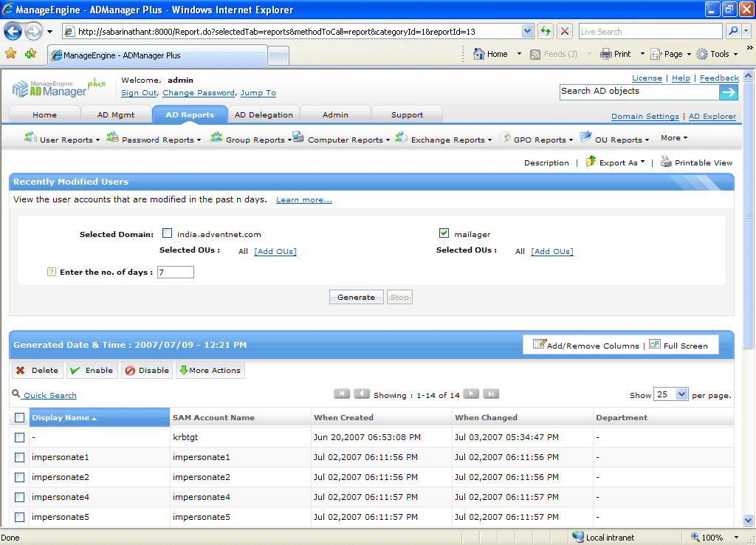Open the AD Delegation tab
Viewport: 756px width, 545px height.
(x=264, y=115)
